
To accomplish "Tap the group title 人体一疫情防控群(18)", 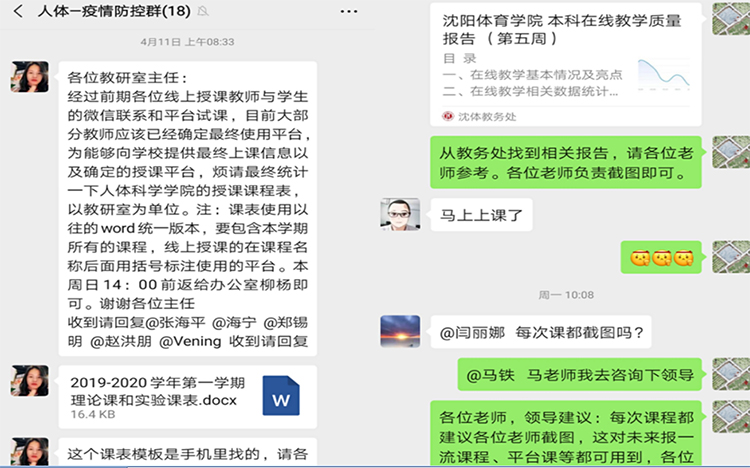I will pyautogui.click(x=114, y=11).
